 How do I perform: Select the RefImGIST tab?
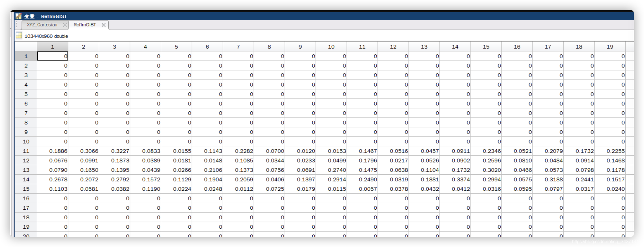(x=85, y=25)
